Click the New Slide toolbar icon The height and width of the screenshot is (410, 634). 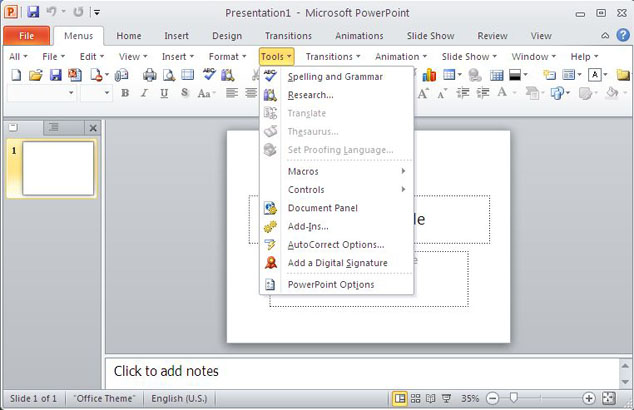click(549, 75)
